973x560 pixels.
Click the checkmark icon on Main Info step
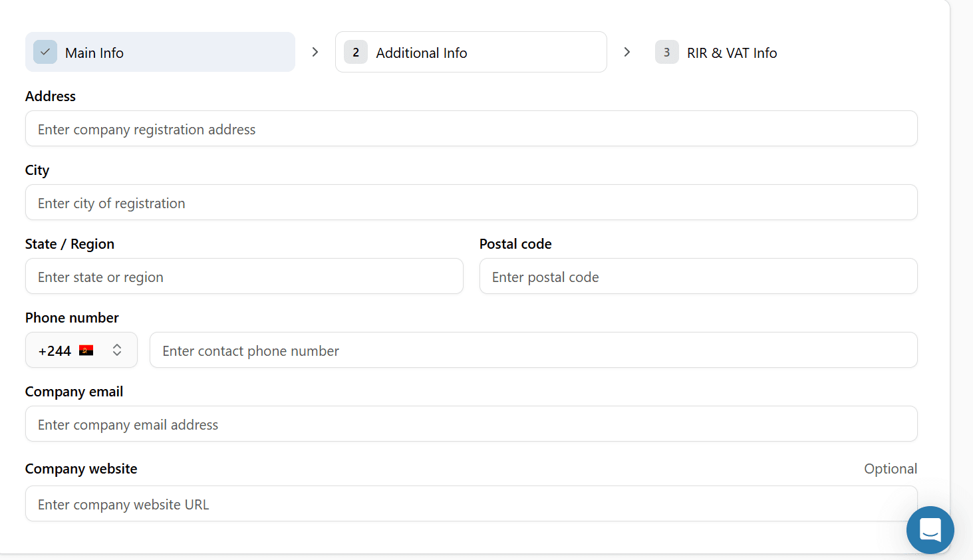45,51
